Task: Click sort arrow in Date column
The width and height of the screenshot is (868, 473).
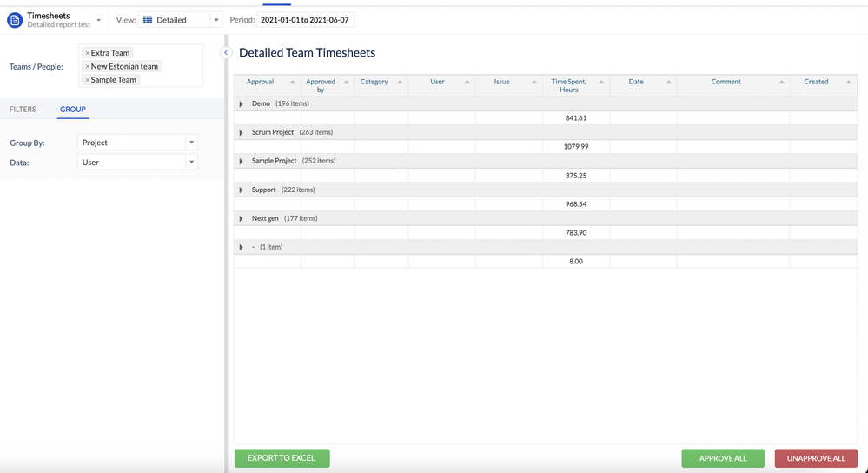Action: 668,82
